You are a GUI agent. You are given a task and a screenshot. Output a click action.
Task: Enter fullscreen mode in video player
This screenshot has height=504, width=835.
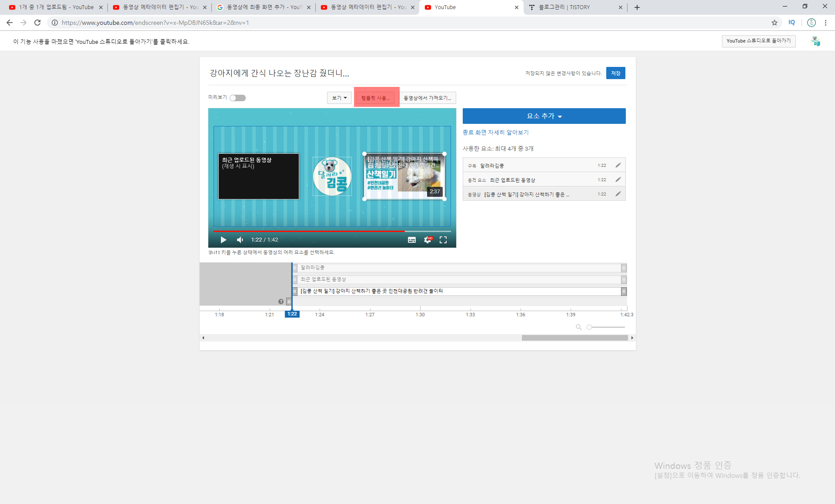[x=443, y=240]
